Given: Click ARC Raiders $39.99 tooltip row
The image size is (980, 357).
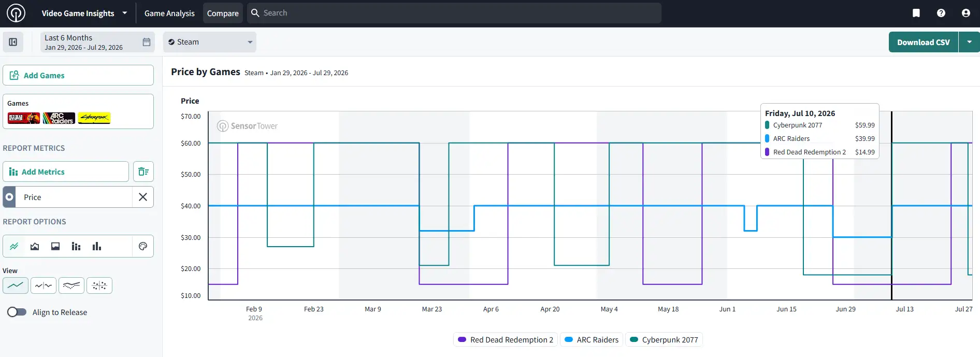Looking at the screenshot, I should 820,138.
